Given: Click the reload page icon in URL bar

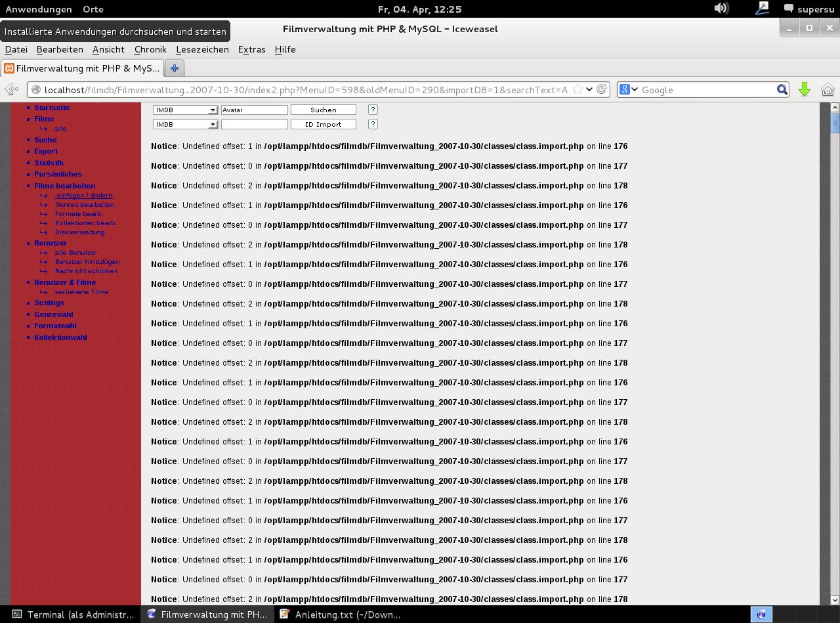Looking at the screenshot, I should pos(601,90).
